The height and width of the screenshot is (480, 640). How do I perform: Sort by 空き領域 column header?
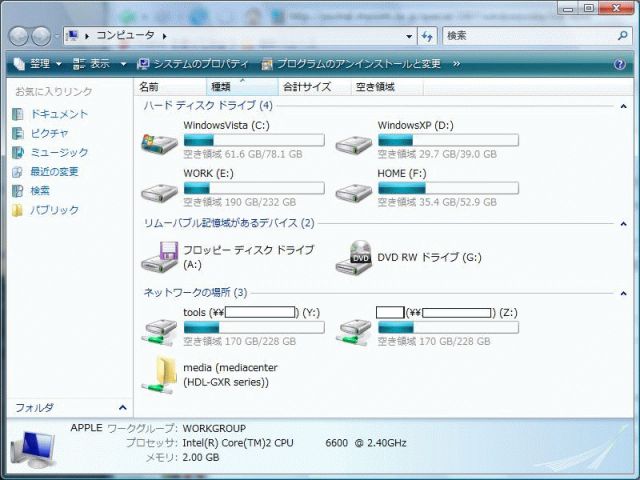point(387,87)
